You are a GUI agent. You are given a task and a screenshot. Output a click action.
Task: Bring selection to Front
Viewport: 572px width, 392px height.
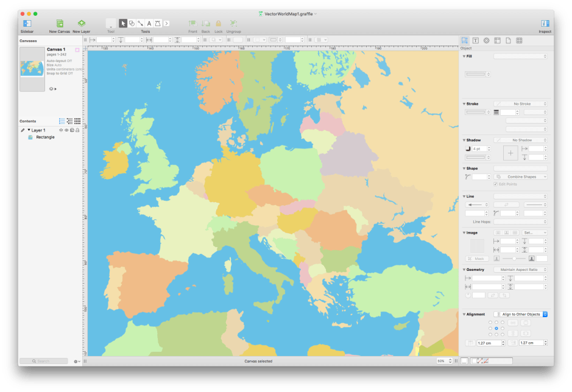(x=193, y=22)
